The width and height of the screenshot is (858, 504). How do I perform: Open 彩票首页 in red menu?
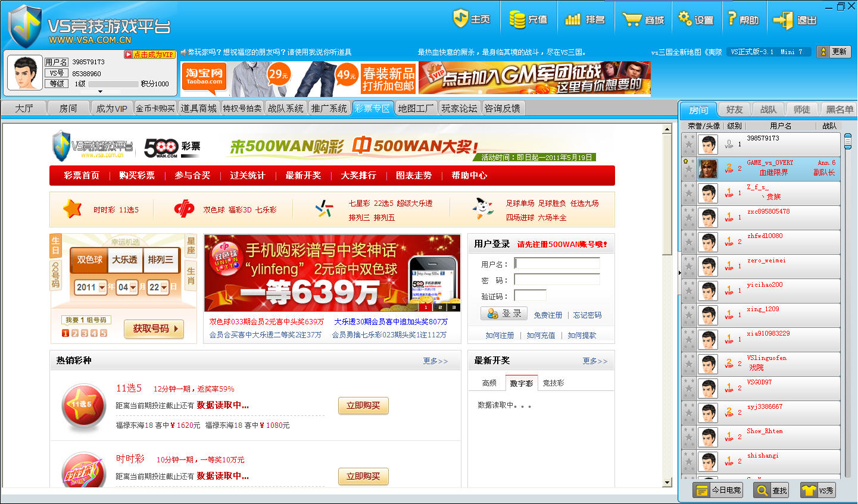pos(82,176)
